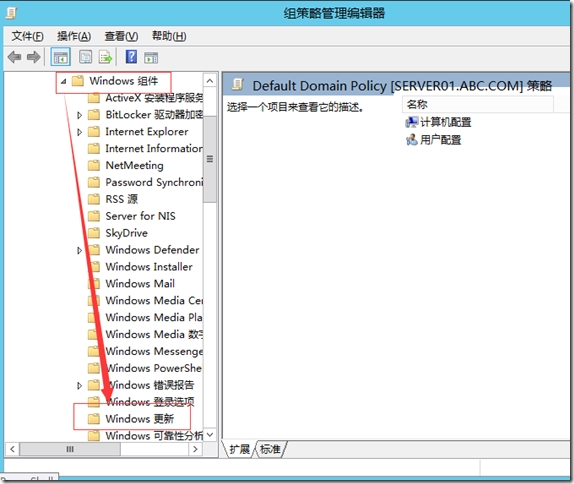Click the user icon beside 用户配置
This screenshot has height=484, width=574.
pos(411,139)
